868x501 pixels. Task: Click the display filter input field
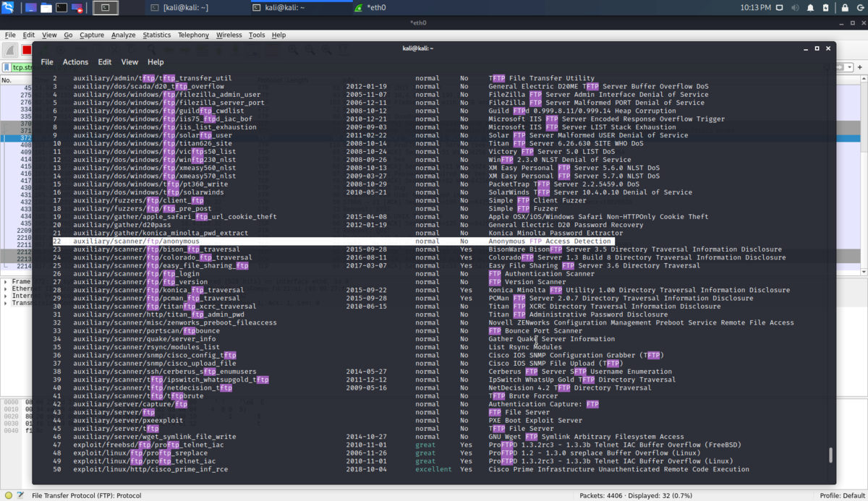(x=22, y=67)
